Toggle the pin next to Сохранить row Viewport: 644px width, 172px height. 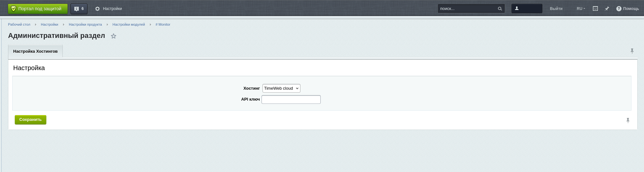pos(628,120)
